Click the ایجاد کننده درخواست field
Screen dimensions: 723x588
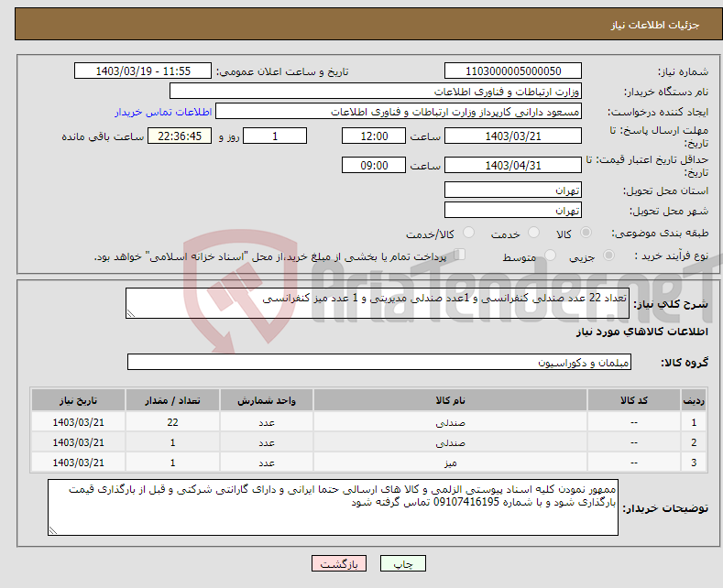coord(399,112)
